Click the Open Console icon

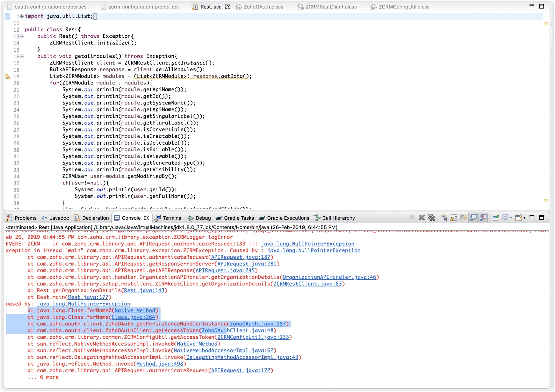pos(518,218)
